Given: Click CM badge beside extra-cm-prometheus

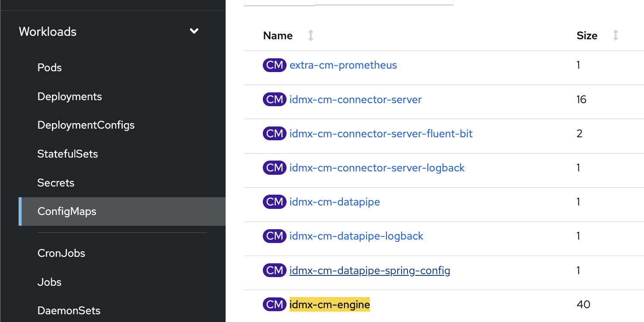Looking at the screenshot, I should pos(274,65).
